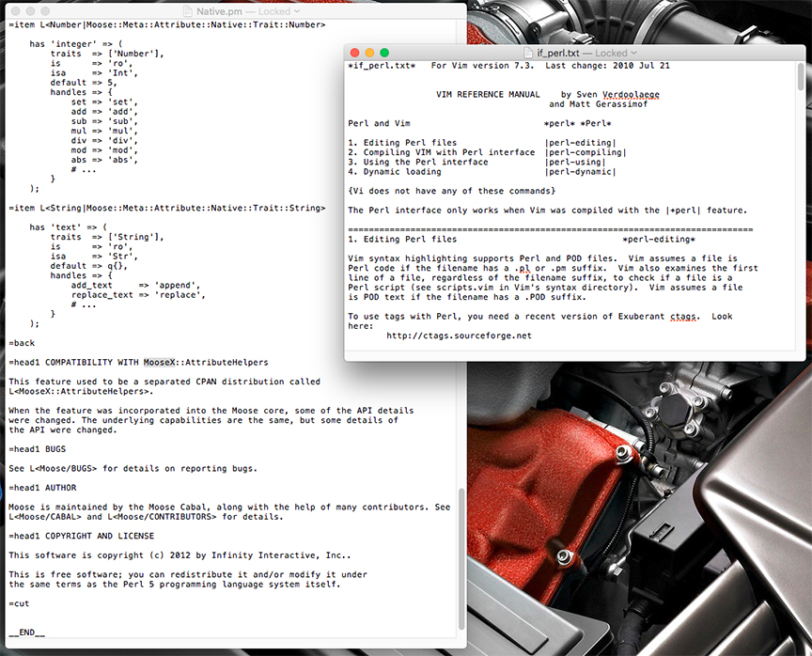Click the '=head1 BUGS' line in Native.pm
The height and width of the screenshot is (656, 812).
point(38,449)
